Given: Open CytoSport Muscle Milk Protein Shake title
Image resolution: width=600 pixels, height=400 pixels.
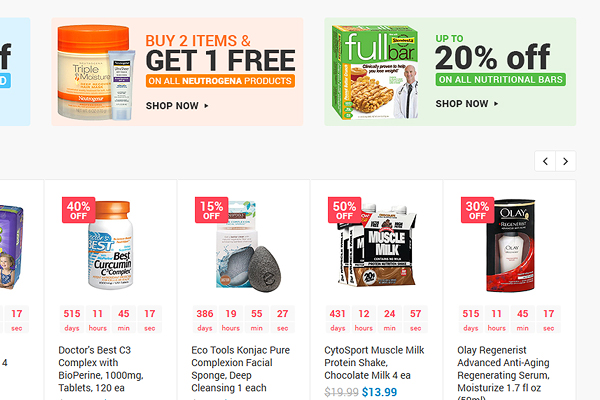Looking at the screenshot, I should (374, 363).
